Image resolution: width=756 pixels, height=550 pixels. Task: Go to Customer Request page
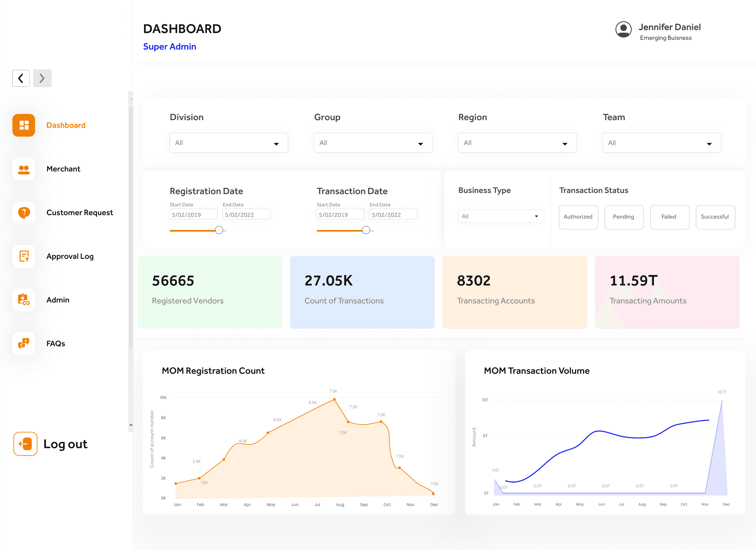click(x=80, y=213)
